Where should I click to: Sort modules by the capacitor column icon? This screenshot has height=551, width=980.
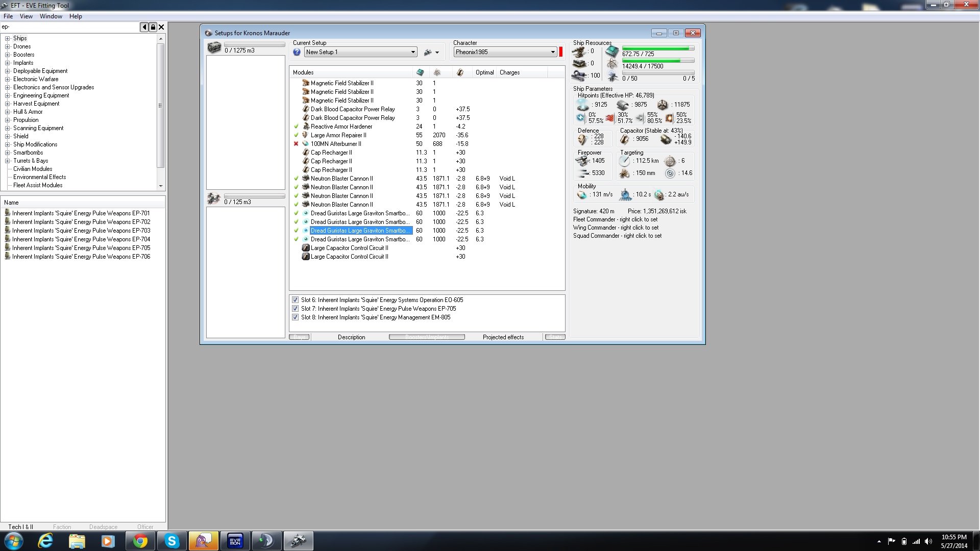[460, 72]
